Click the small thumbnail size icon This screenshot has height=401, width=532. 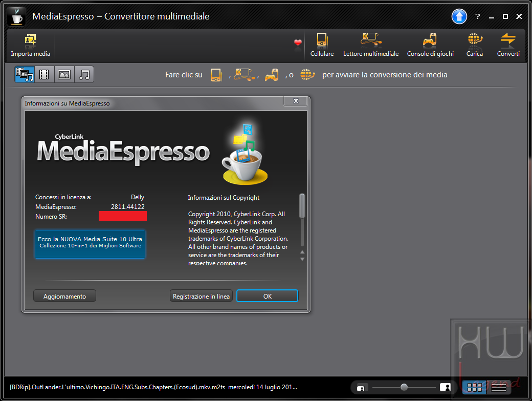[361, 388]
